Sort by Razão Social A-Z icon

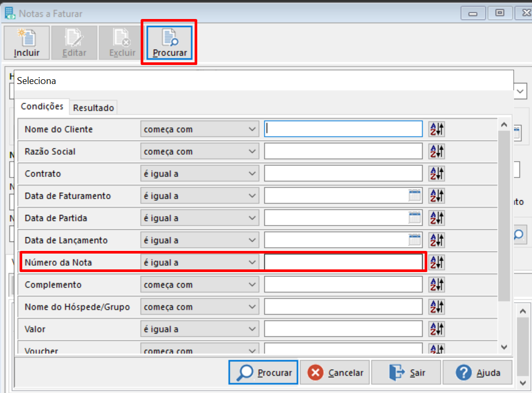tap(437, 152)
